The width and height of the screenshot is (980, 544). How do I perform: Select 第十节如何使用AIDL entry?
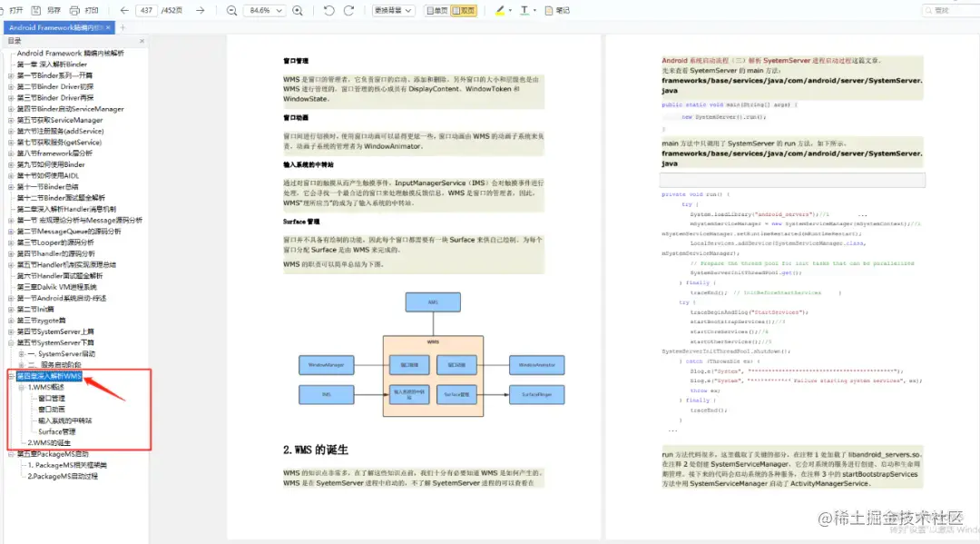(47, 175)
